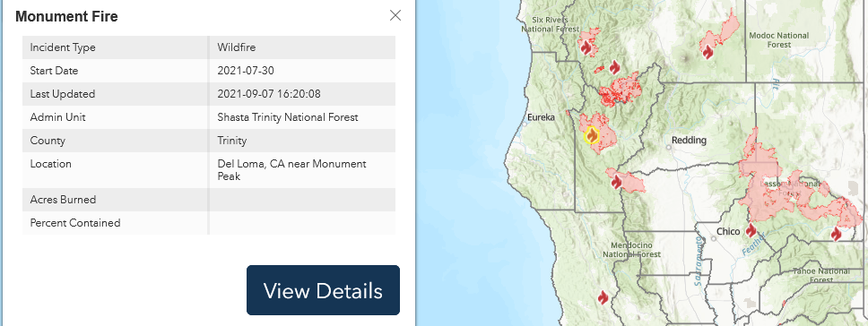Click the Mendocino National Forest map label
Screen dimensions: 868x326
(631, 250)
